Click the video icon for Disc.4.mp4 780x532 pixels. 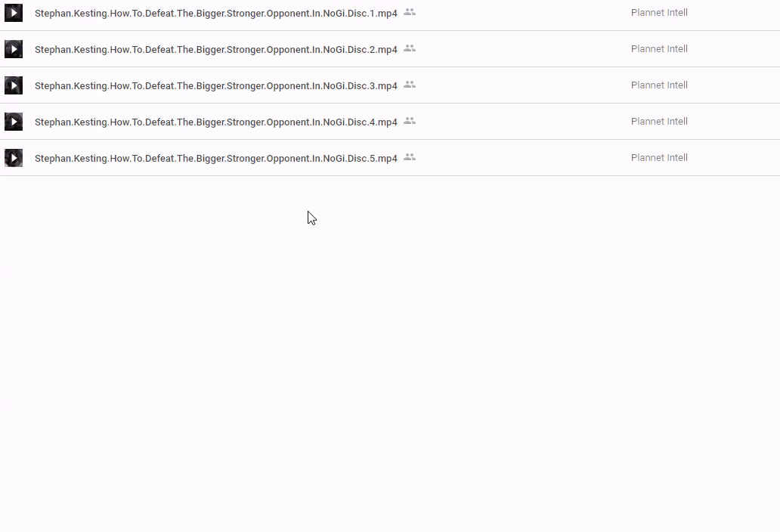(14, 122)
